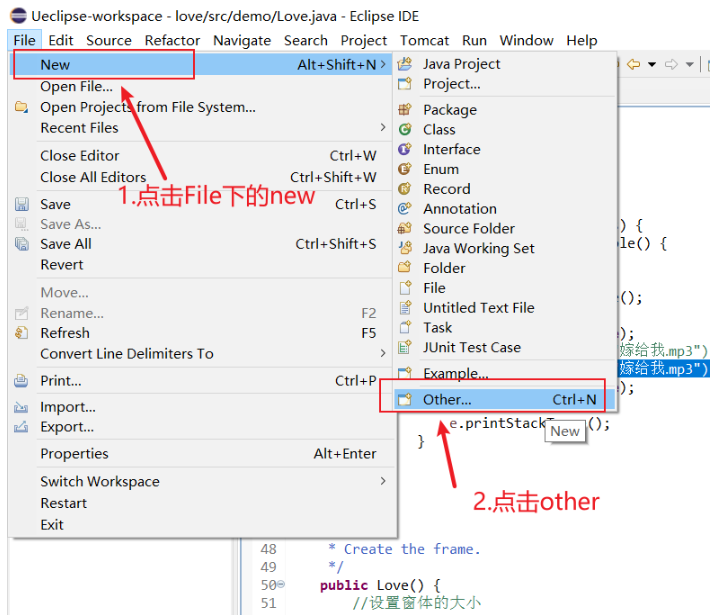This screenshot has width=719, height=615.
Task: Click the green Class icon
Action: click(x=404, y=129)
